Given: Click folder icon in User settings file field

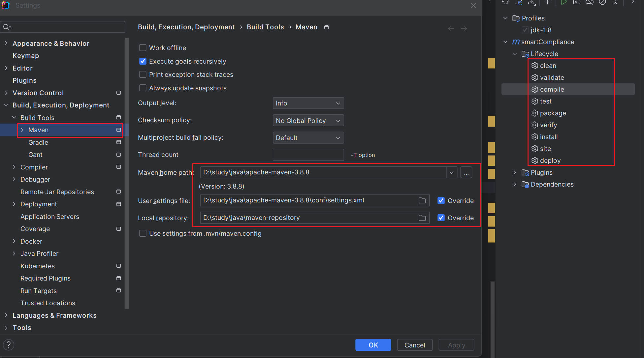Looking at the screenshot, I should [x=422, y=200].
